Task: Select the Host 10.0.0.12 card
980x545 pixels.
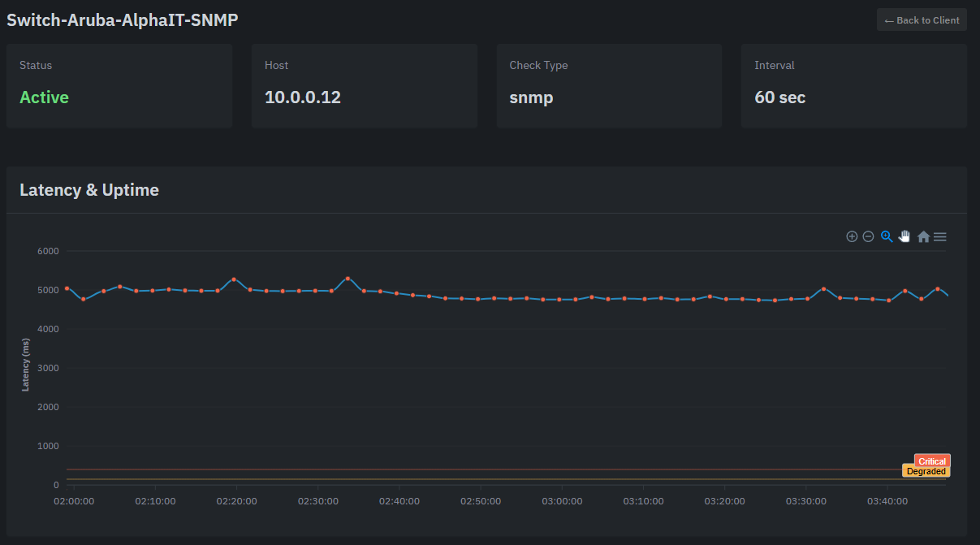Action: click(x=364, y=85)
